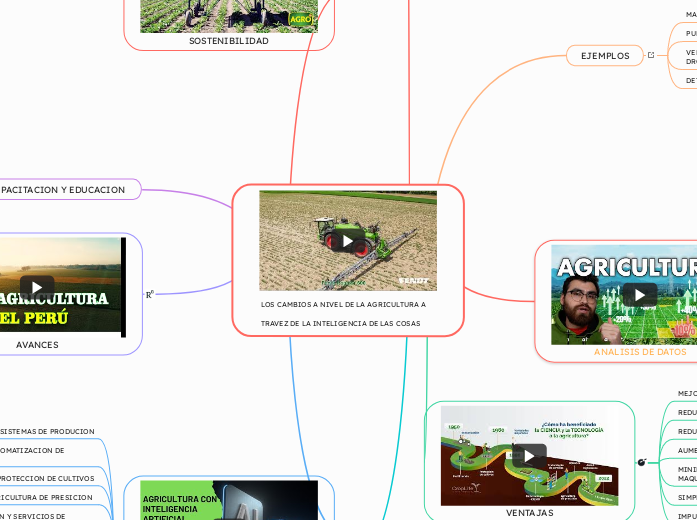Click the text 'TRAVEZ DE LA INTELIGENCIA DE LAS COSAS'
This screenshot has width=697, height=520.
click(x=340, y=324)
